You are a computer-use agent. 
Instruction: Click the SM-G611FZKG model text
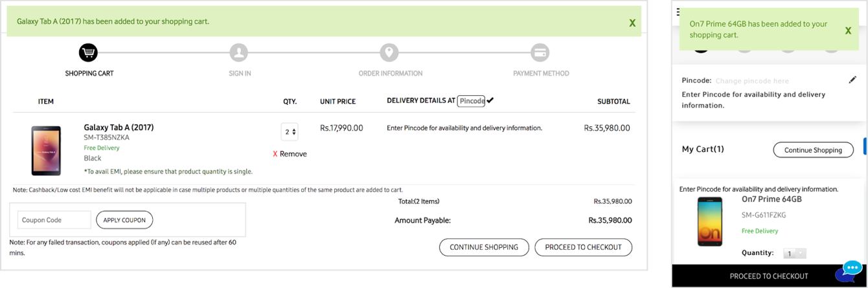[764, 215]
